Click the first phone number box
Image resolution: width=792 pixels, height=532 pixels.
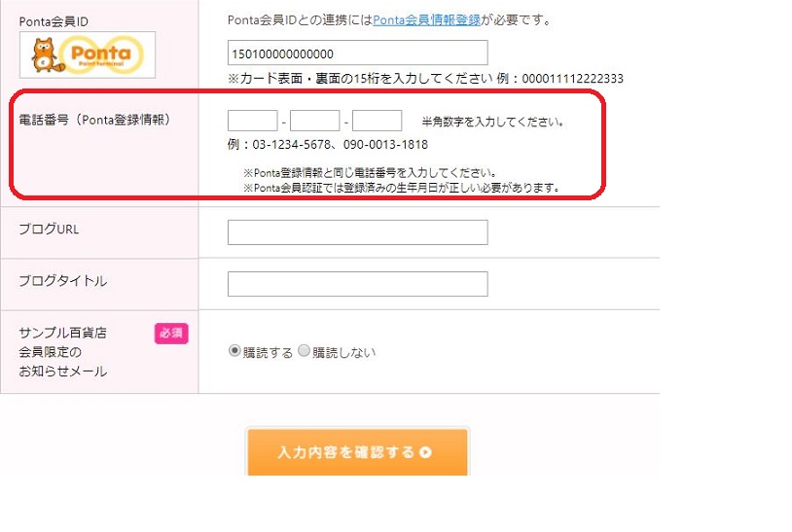coord(252,122)
